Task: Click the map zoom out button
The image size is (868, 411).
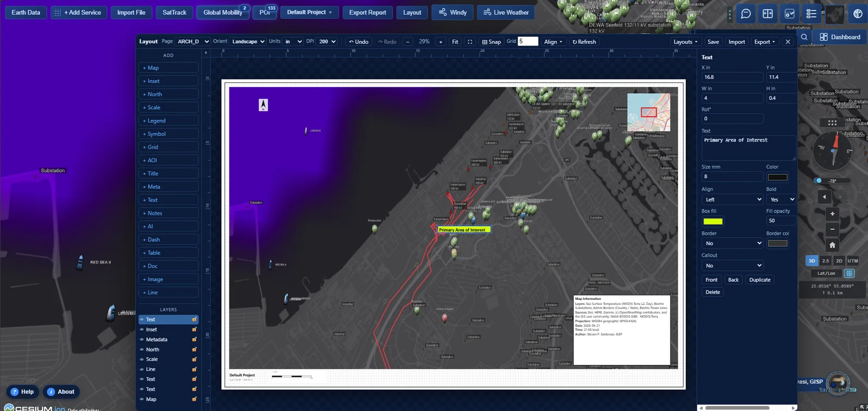Action: 832,229
